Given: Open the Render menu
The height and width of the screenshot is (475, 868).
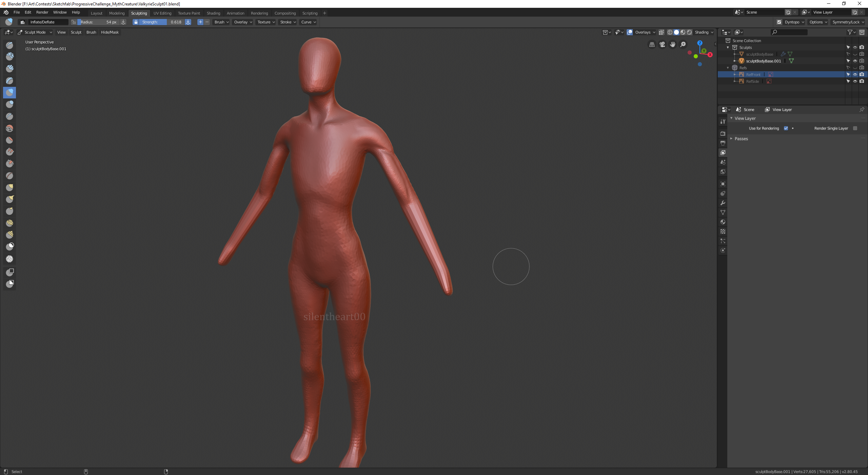Looking at the screenshot, I should [42, 12].
